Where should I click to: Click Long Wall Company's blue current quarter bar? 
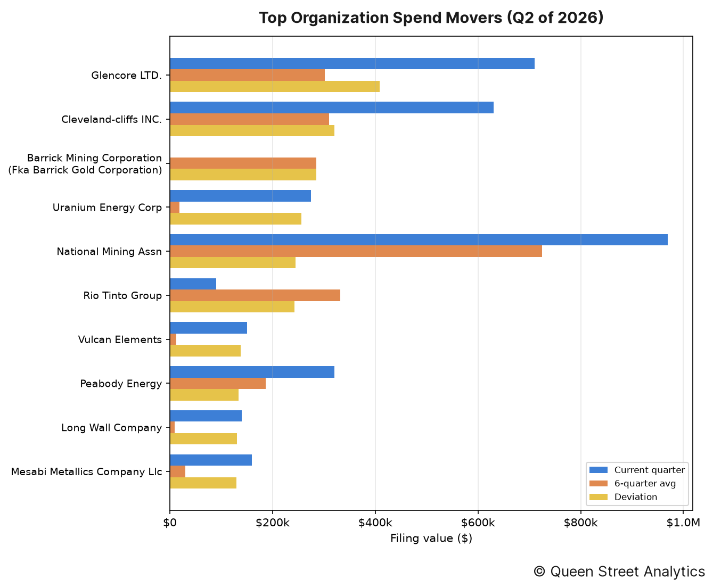pos(206,416)
